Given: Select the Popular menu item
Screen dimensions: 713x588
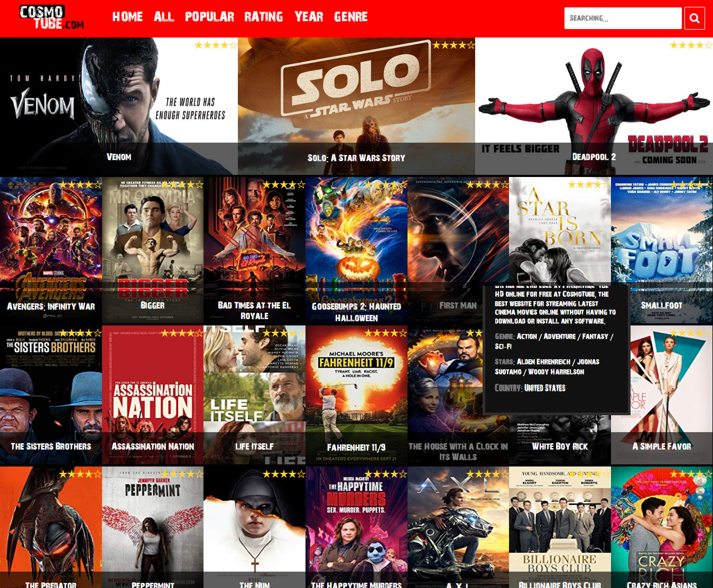Looking at the screenshot, I should [209, 17].
